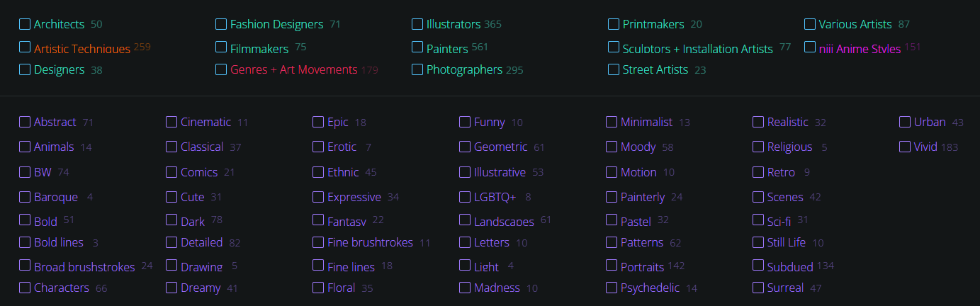The width and height of the screenshot is (980, 306).
Task: Enable the Artistic Techniques filter
Action: point(25,47)
